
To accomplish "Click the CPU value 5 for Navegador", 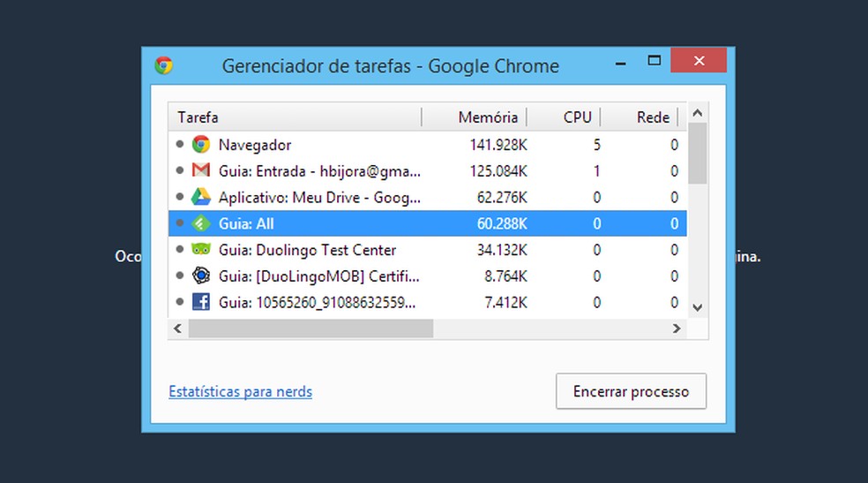I will point(596,145).
